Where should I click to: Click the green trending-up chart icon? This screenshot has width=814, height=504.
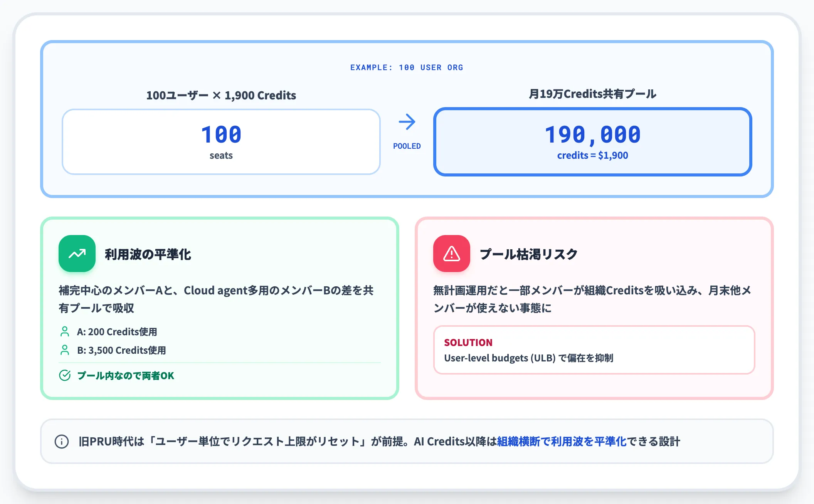point(77,254)
